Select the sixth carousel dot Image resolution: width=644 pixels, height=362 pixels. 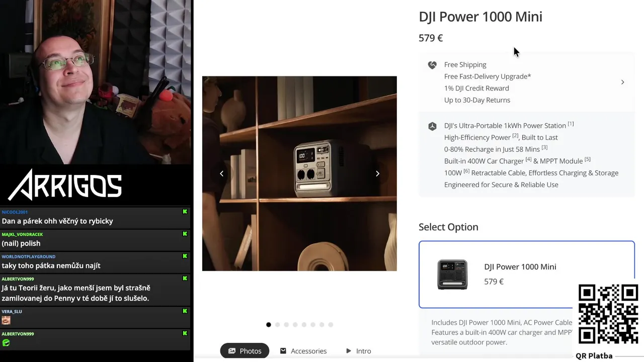[313, 325]
